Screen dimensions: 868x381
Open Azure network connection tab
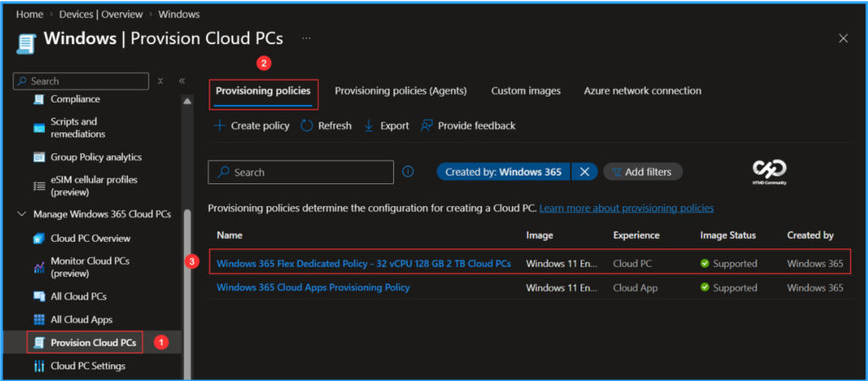pos(643,91)
